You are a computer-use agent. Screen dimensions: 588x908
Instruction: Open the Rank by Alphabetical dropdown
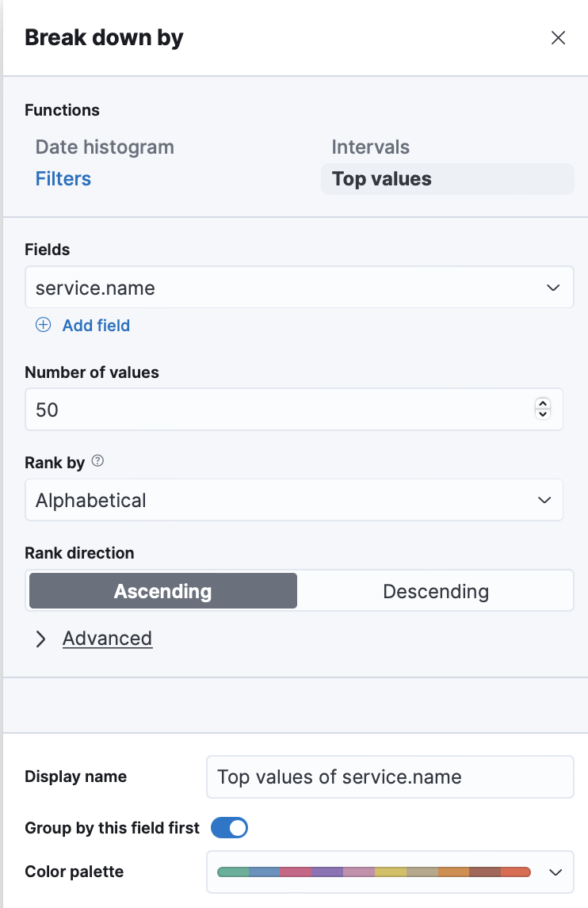point(544,500)
